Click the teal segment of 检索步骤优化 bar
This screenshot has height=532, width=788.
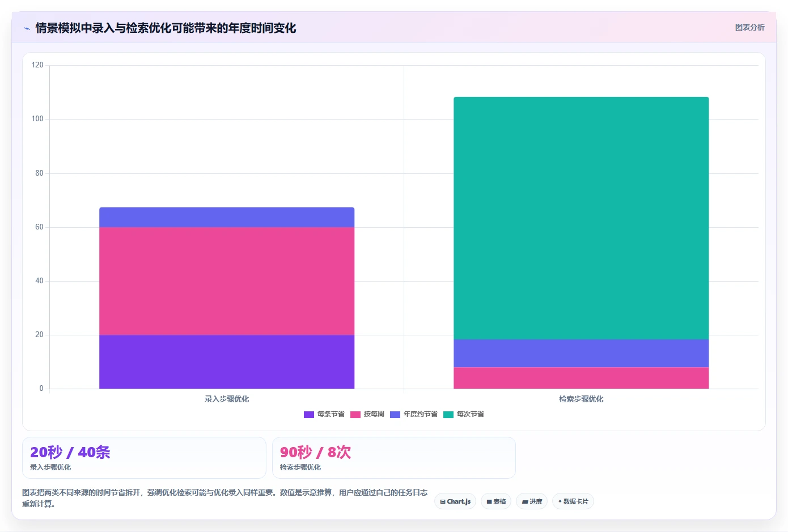pos(581,218)
